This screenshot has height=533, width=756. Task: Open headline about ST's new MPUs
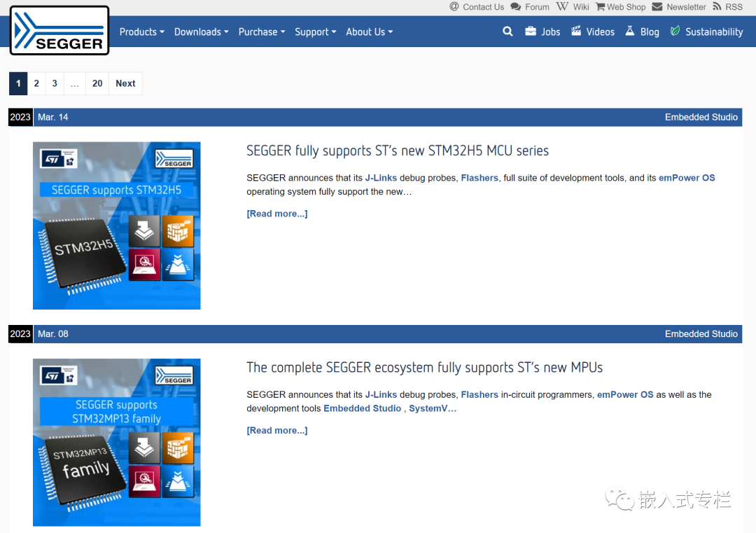424,368
